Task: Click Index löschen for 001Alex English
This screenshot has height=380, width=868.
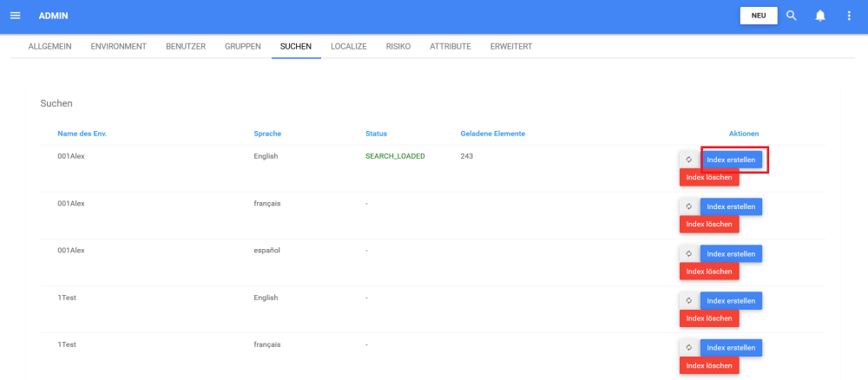Action: click(710, 178)
